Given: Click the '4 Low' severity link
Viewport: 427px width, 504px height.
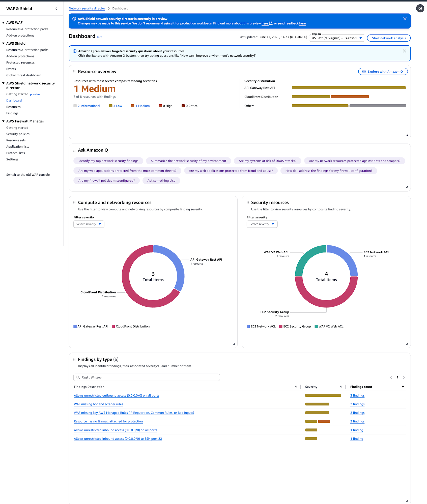Looking at the screenshot, I should [x=118, y=106].
